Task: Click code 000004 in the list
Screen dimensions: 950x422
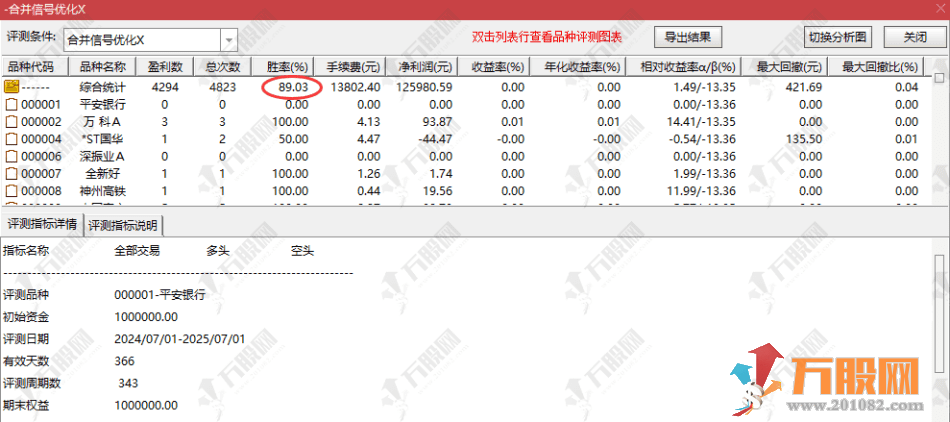Action: (41, 139)
